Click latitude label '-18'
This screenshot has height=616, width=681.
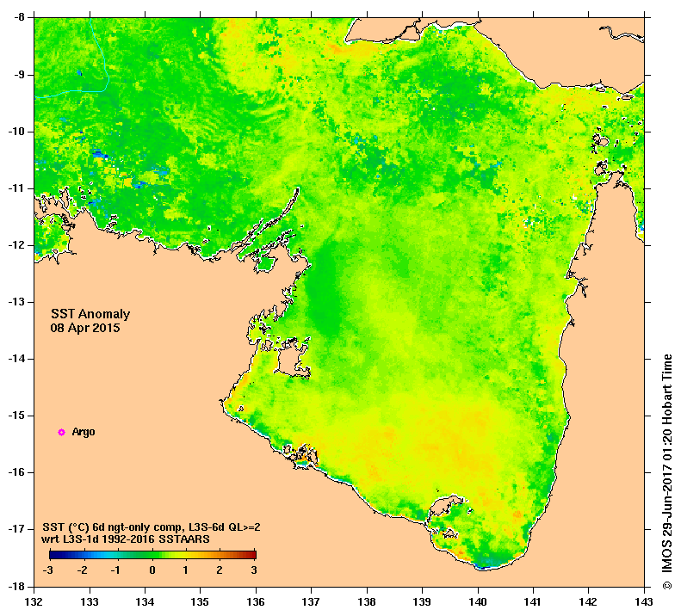tap(17, 587)
